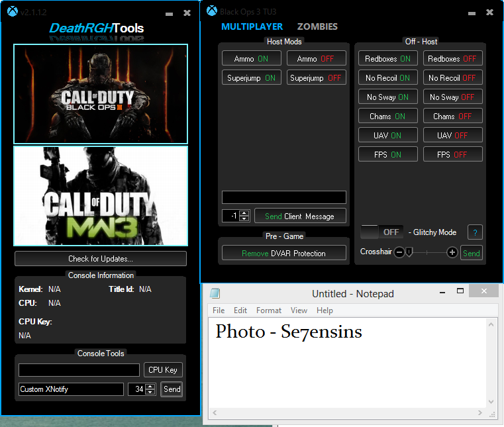Click Chams OFF button

452,116
